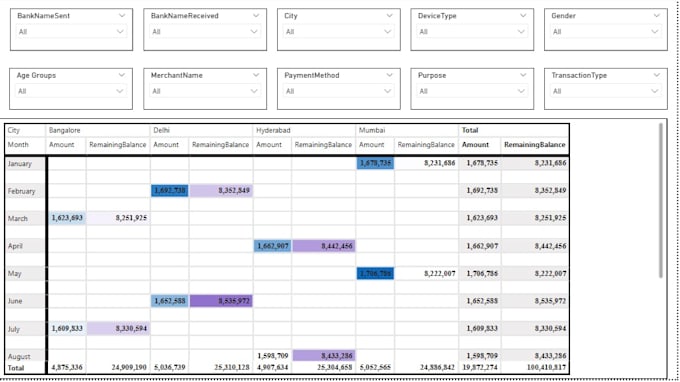Click Bangalore March amount cell 1,623,693

pos(67,218)
